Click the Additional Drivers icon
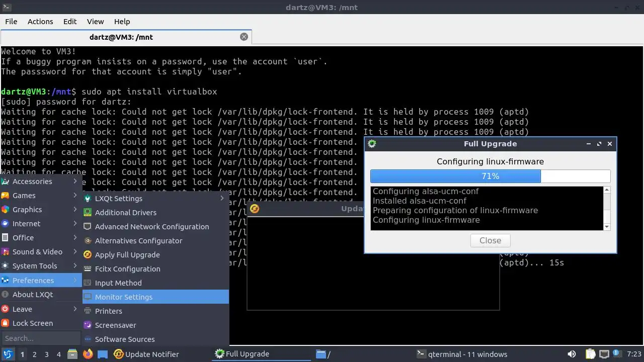Screen dimensions: 644x362 tap(88, 213)
